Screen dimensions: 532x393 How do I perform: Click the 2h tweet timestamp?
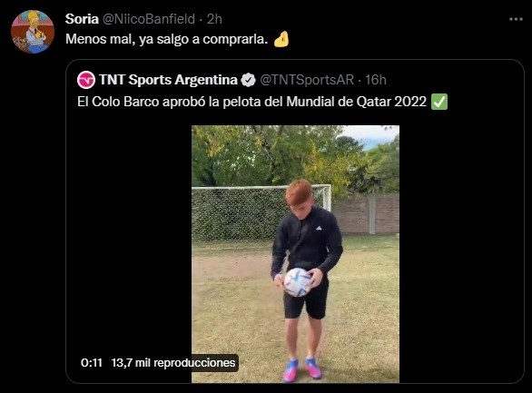tap(214, 19)
